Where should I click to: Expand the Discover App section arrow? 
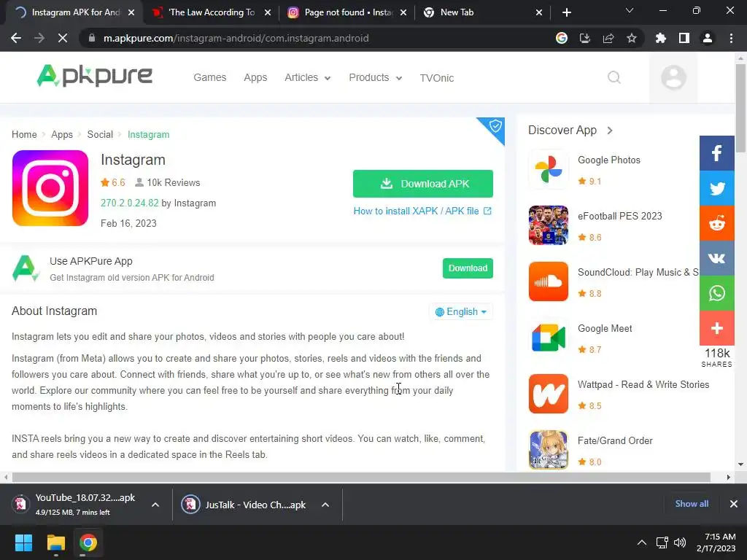tap(610, 131)
